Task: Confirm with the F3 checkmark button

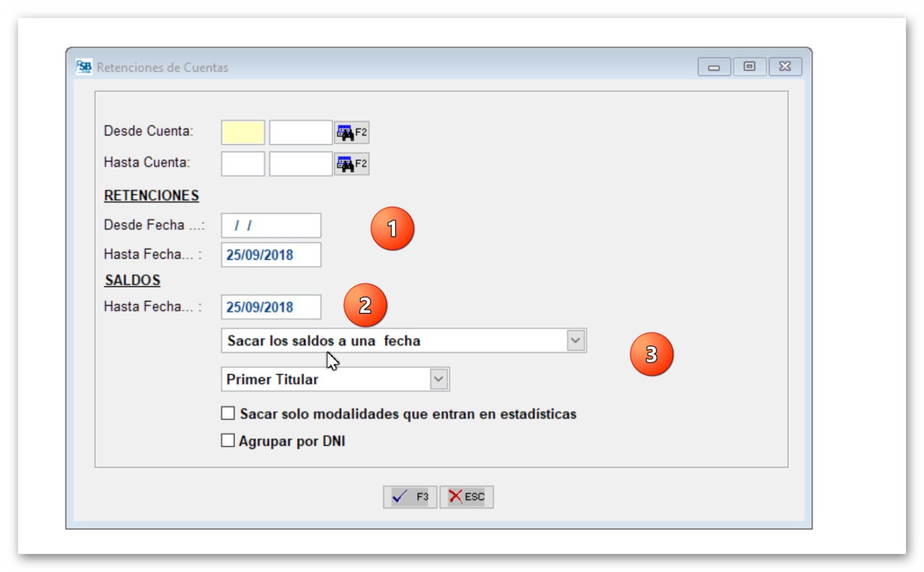Action: [x=410, y=497]
